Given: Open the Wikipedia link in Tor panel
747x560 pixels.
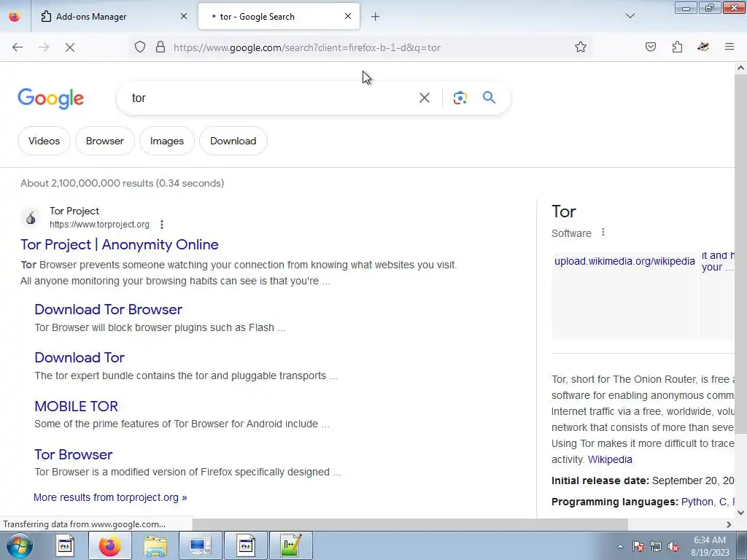Looking at the screenshot, I should click(610, 459).
